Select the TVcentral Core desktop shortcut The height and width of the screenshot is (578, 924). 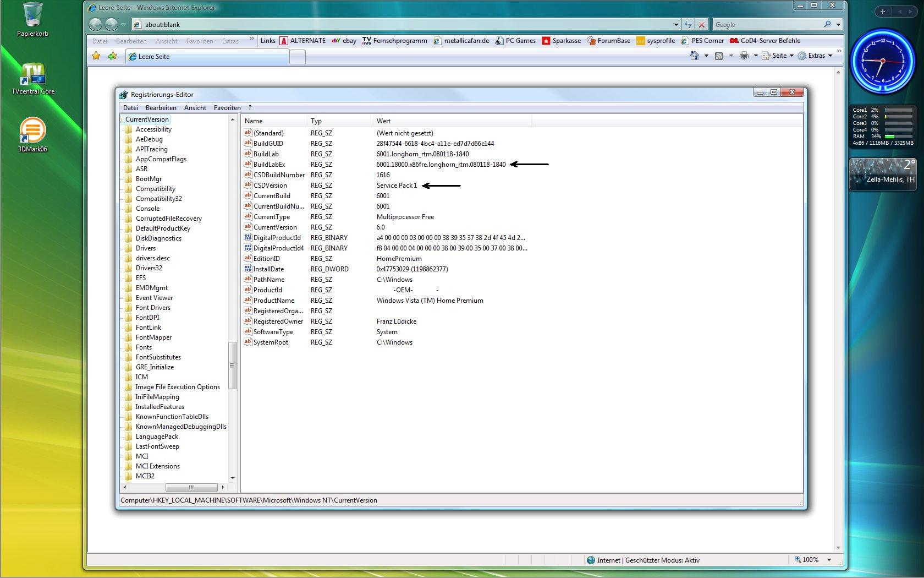point(32,79)
